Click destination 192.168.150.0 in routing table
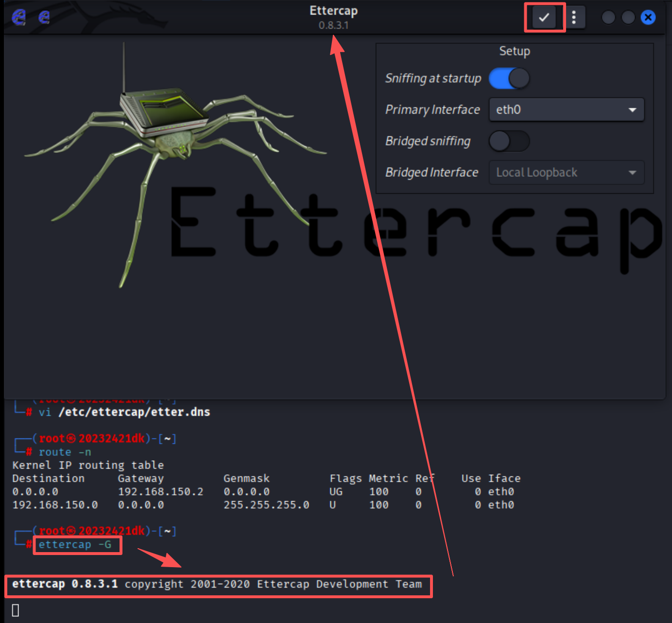The image size is (672, 623). coord(55,505)
